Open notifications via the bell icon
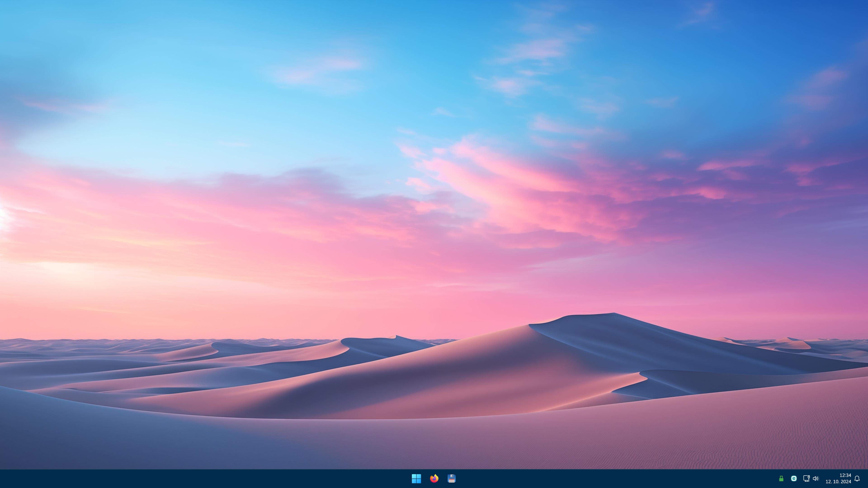Viewport: 868px width, 488px height. (x=857, y=478)
